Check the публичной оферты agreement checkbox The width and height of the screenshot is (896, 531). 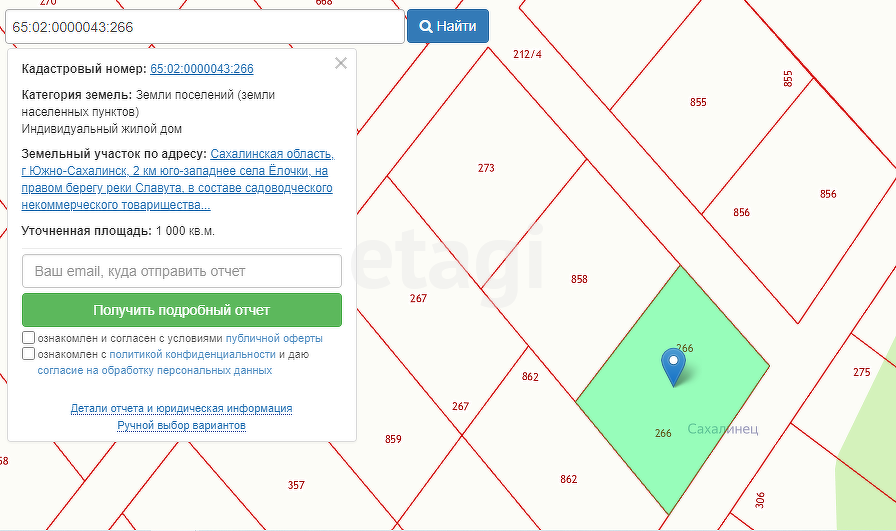28,338
